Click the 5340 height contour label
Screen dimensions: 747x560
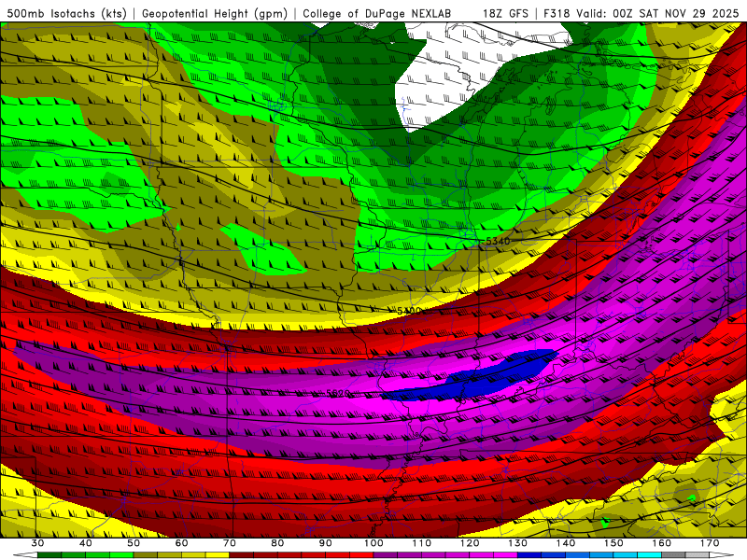pyautogui.click(x=498, y=242)
